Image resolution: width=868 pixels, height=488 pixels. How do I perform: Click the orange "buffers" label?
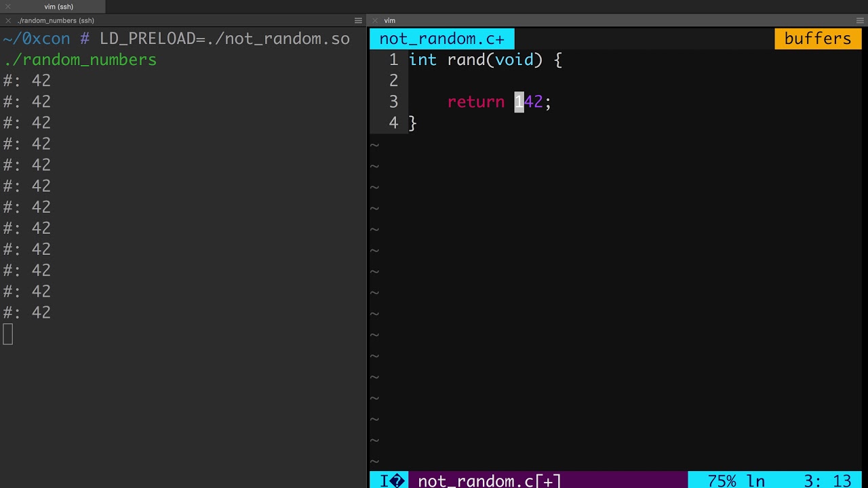tap(817, 39)
